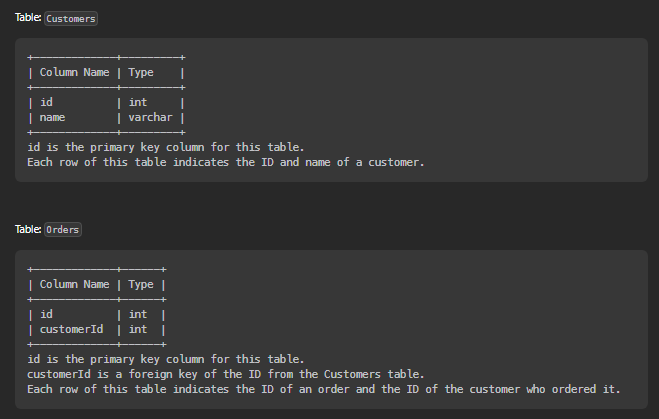The height and width of the screenshot is (419, 659).
Task: Click 'Column Name' header in Orders schema
Action: click(74, 284)
